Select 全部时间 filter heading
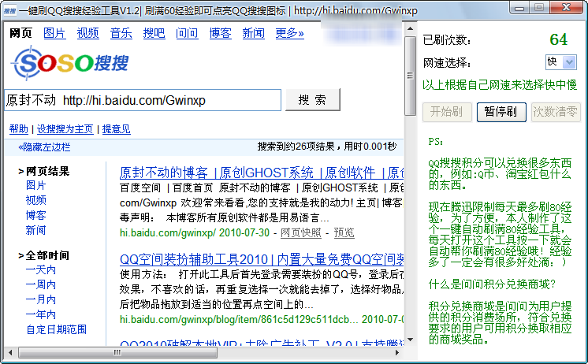Screen dimensions: 588x364 [47, 255]
